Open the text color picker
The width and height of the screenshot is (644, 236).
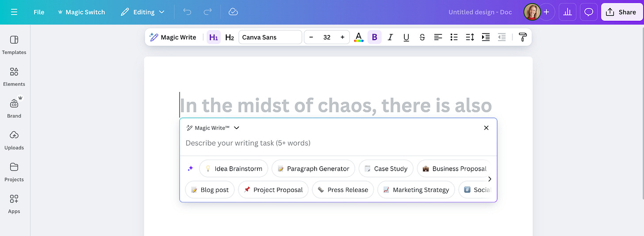[359, 37]
